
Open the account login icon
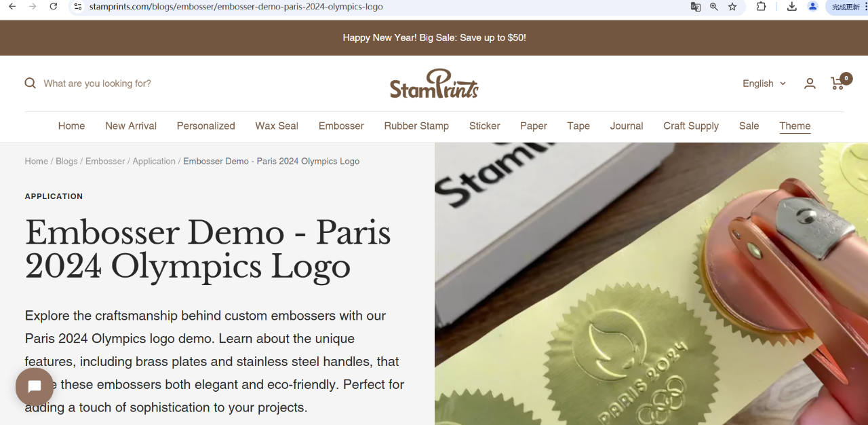pyautogui.click(x=810, y=84)
